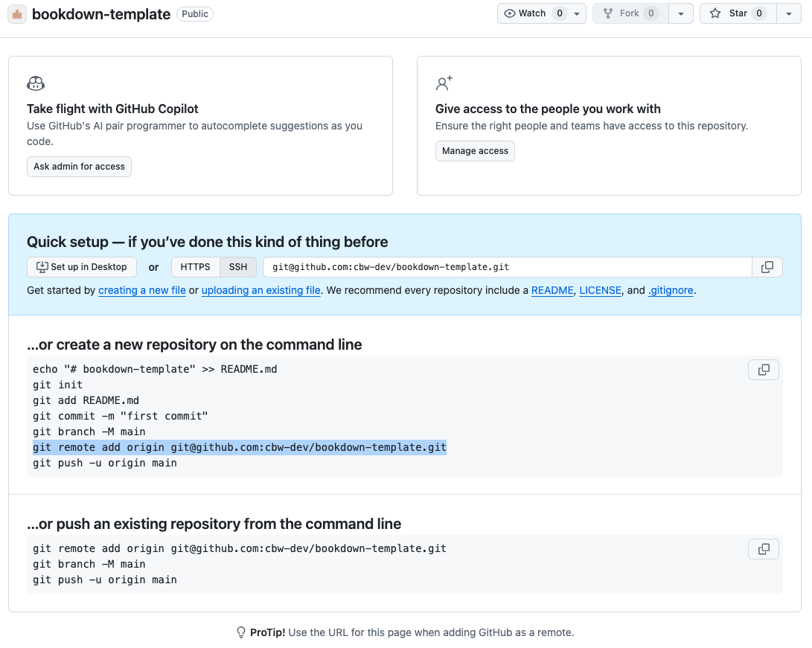Follow the .gitignore link
This screenshot has width=812, height=648.
(671, 290)
